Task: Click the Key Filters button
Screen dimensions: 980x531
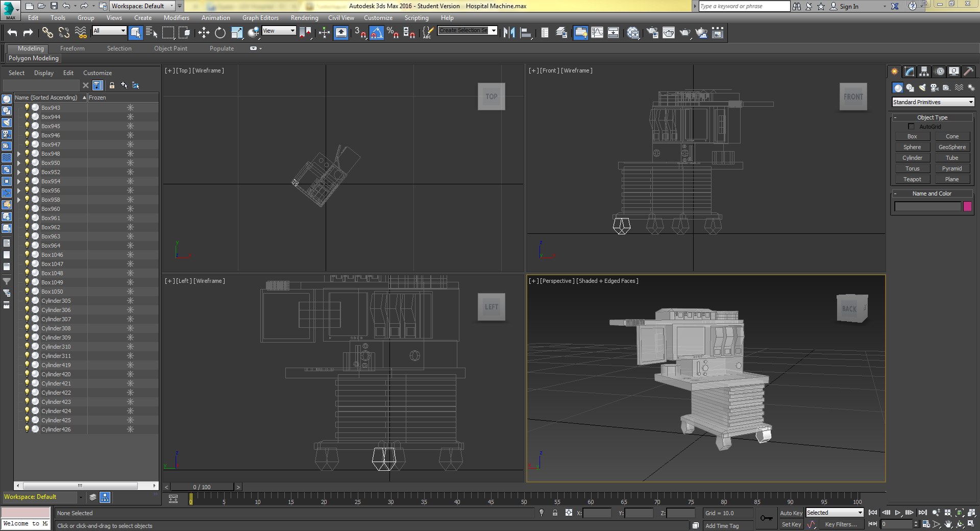Action: [841, 524]
